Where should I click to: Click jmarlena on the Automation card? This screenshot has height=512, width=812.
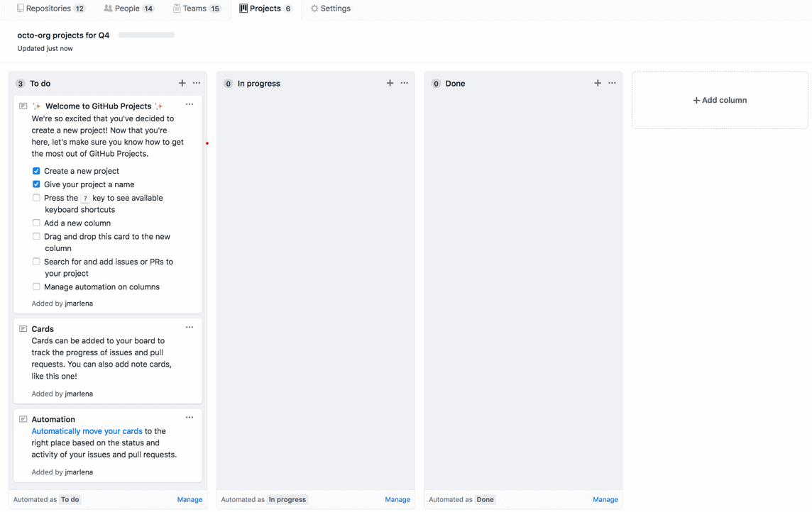(x=79, y=472)
